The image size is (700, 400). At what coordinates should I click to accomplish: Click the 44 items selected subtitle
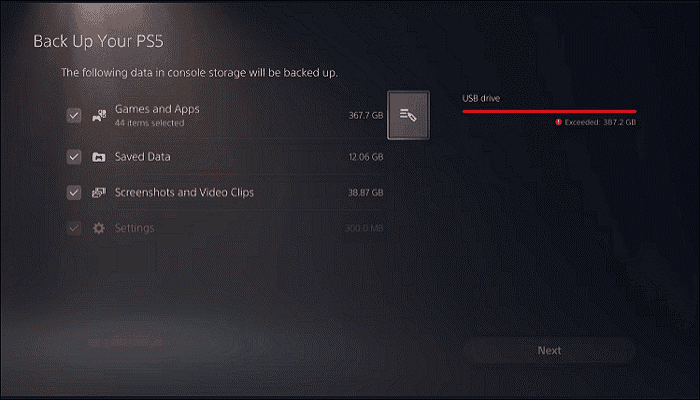(x=149, y=123)
